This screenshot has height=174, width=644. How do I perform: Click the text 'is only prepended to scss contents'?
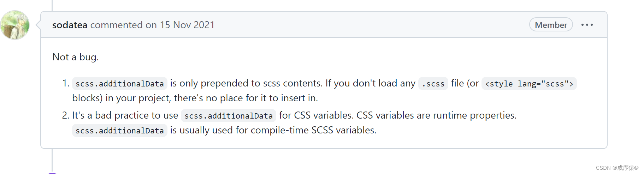click(246, 83)
